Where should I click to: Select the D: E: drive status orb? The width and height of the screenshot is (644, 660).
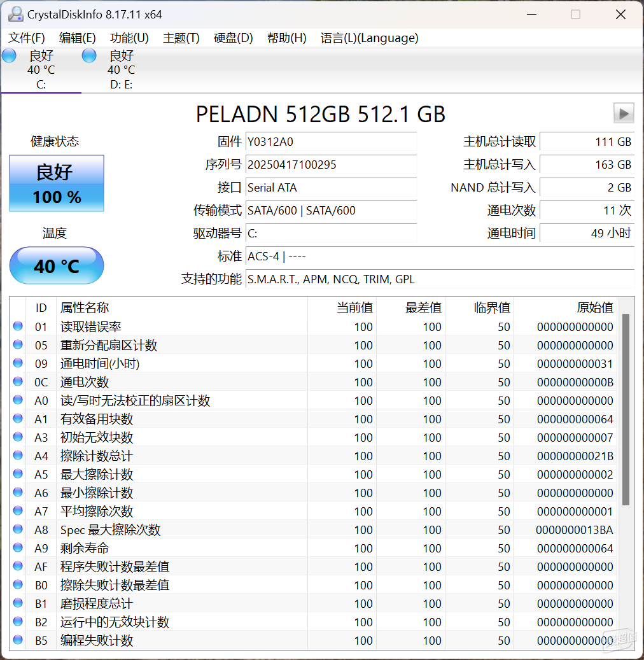[89, 55]
